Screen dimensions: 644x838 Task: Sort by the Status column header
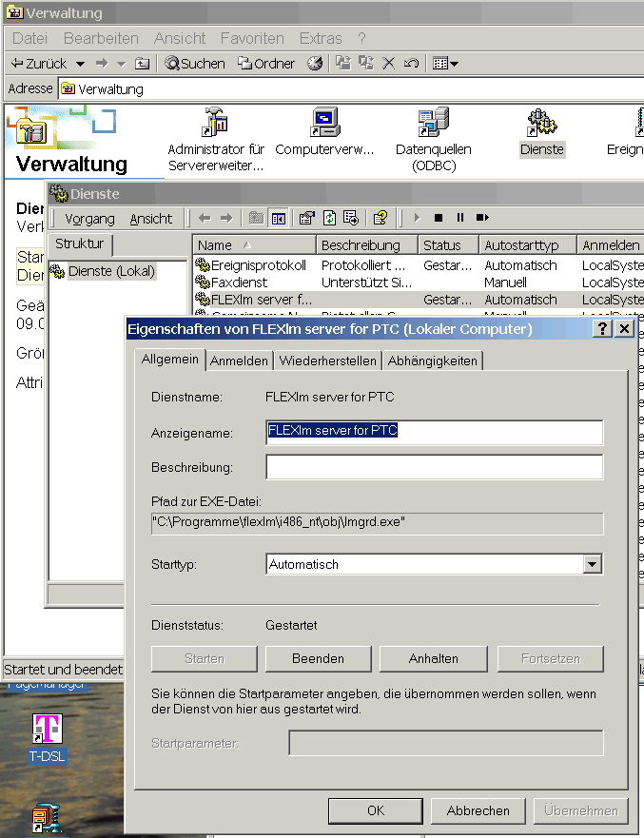448,245
